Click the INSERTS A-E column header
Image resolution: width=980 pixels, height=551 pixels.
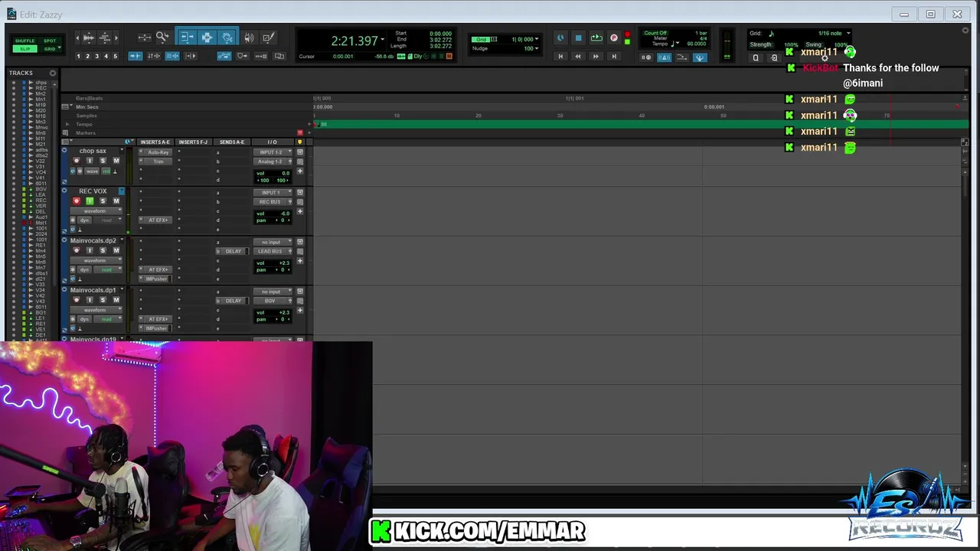(x=155, y=142)
